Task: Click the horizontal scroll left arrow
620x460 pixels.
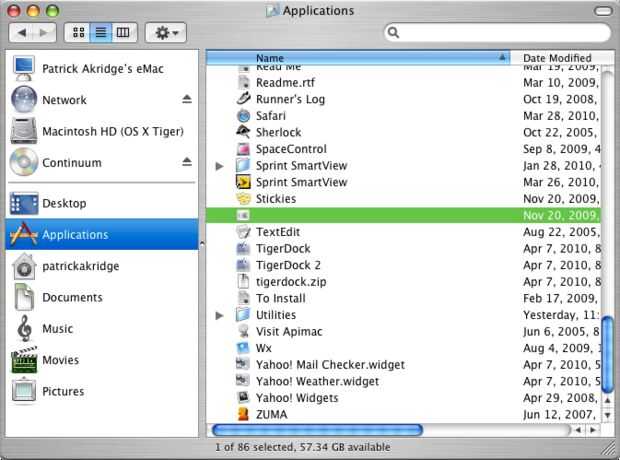Action: click(x=578, y=430)
